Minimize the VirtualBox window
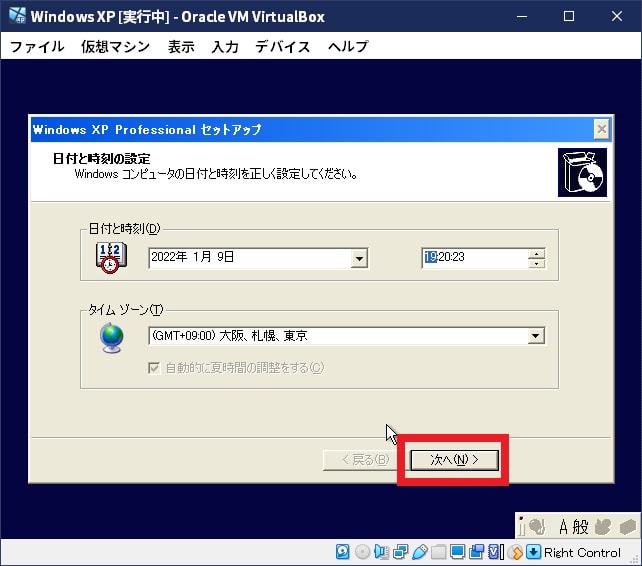Image resolution: width=642 pixels, height=566 pixels. pyautogui.click(x=522, y=16)
